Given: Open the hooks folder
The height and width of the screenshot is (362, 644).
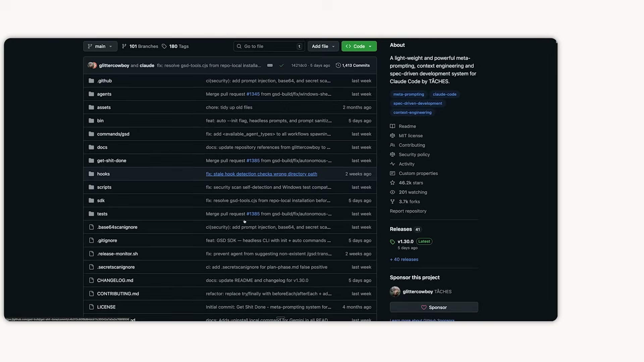Looking at the screenshot, I should pos(103,174).
